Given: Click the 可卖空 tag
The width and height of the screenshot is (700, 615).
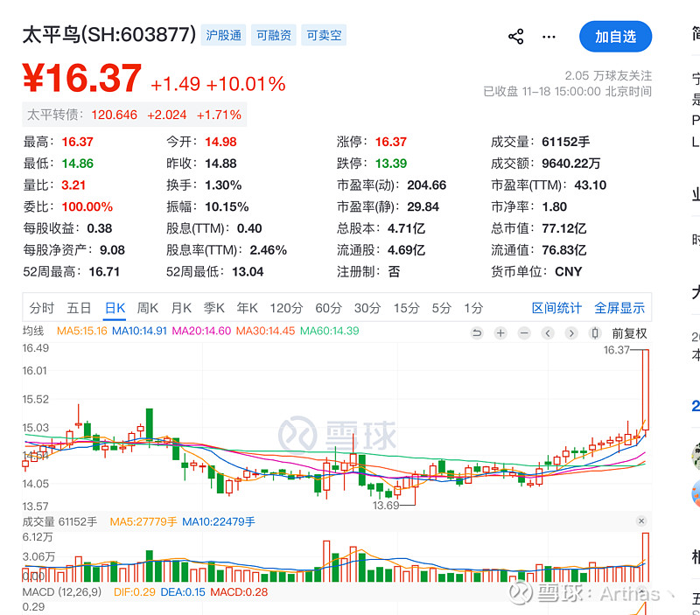Looking at the screenshot, I should click(324, 35).
